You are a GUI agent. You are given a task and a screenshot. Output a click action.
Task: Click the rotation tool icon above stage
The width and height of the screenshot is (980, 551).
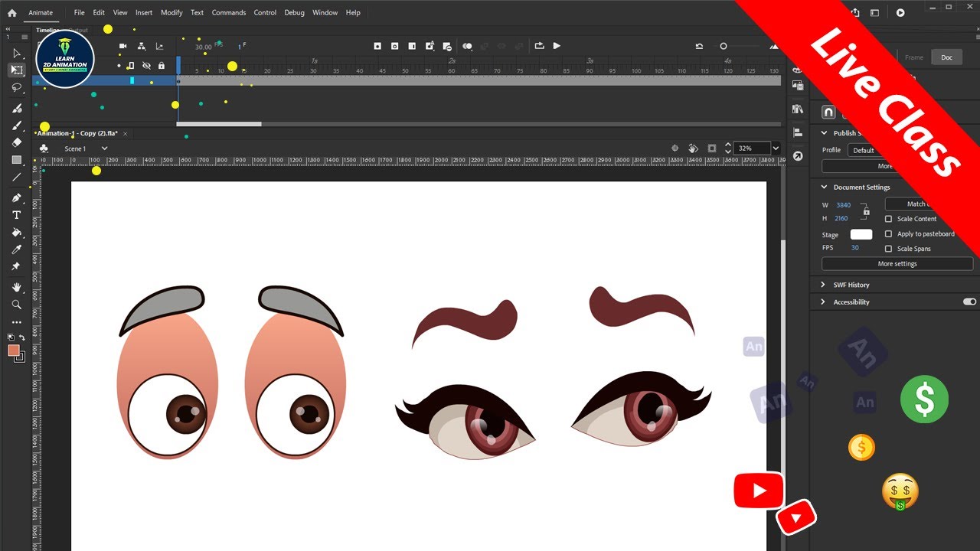693,148
